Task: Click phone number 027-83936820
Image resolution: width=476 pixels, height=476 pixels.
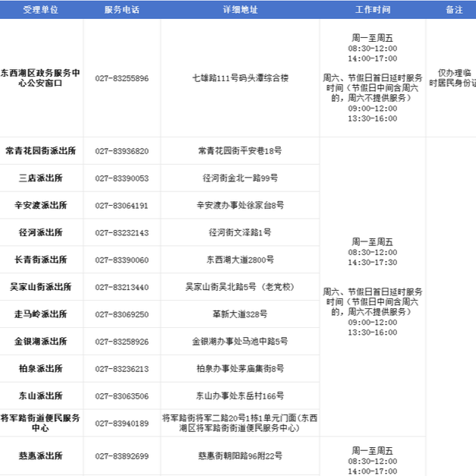Action: pos(121,151)
